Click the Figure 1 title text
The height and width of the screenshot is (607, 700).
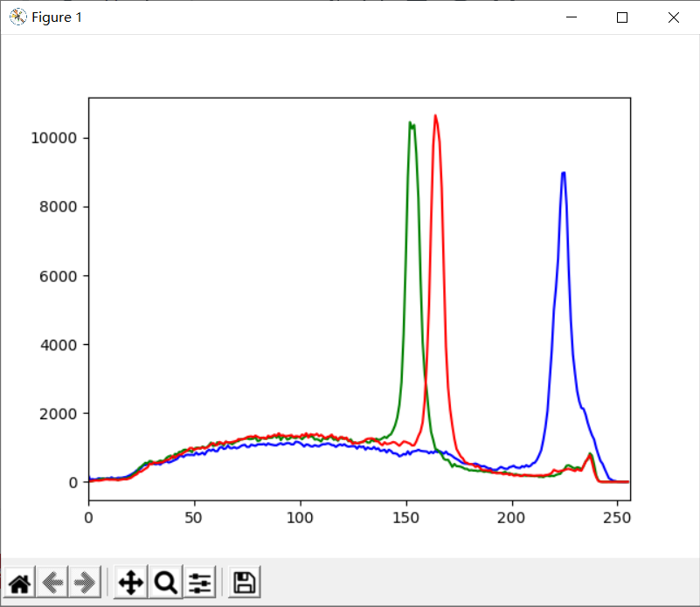click(57, 17)
